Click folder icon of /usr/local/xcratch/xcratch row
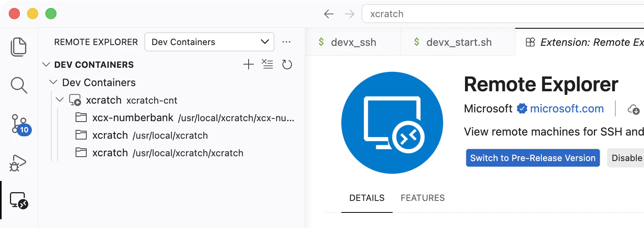The image size is (644, 228). (81, 153)
